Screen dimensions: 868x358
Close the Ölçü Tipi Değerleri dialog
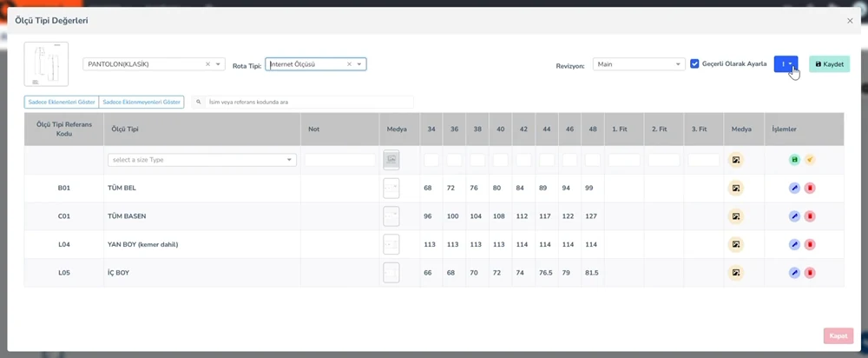pyautogui.click(x=850, y=21)
